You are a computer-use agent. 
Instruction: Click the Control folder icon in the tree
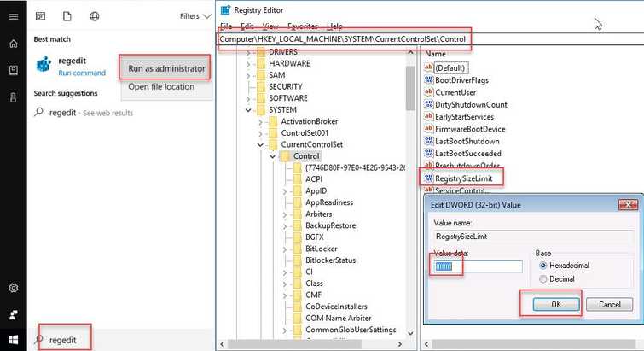tap(285, 156)
